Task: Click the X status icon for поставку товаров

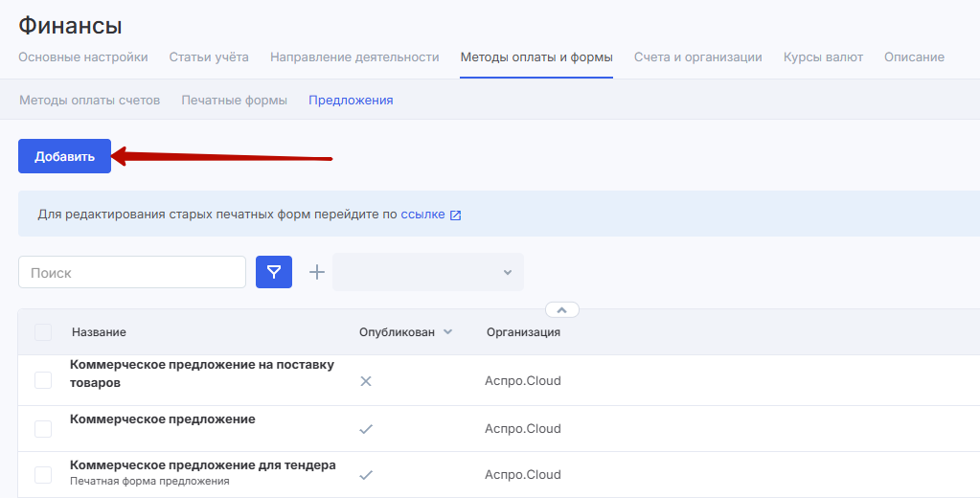Action: (365, 381)
